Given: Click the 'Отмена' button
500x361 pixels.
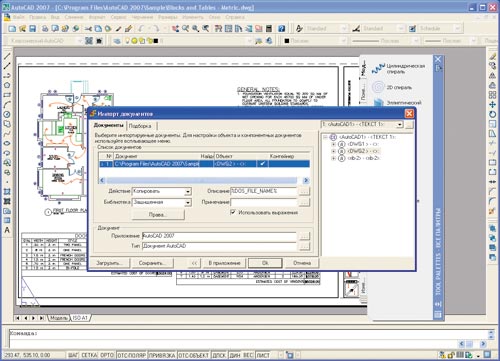Looking at the screenshot, I should tap(302, 263).
